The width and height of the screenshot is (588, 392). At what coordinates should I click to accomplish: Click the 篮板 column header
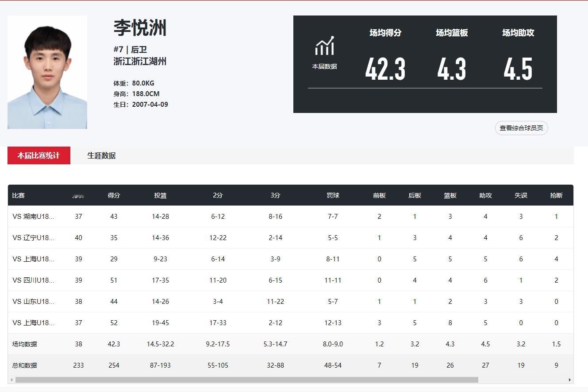450,195
